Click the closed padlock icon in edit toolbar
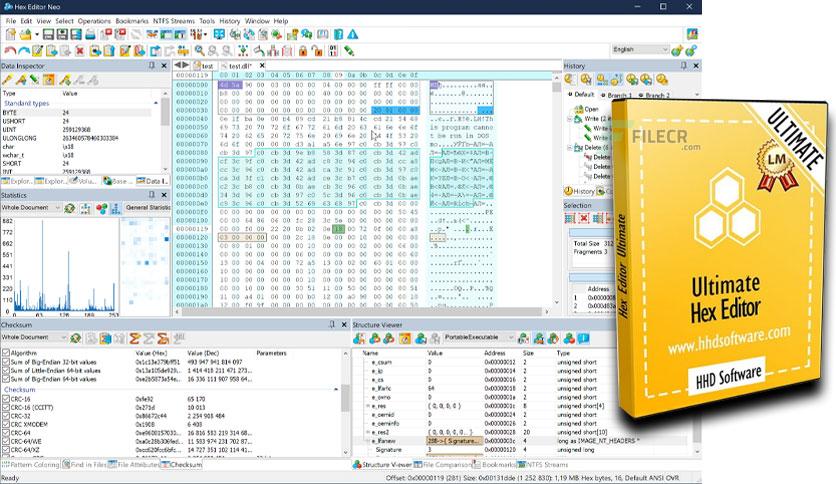 [303, 51]
